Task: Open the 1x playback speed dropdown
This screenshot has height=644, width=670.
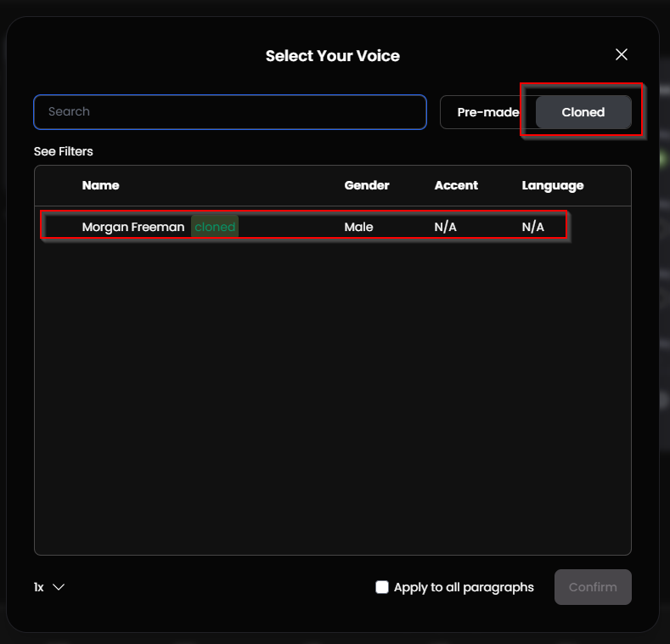Action: [x=40, y=587]
